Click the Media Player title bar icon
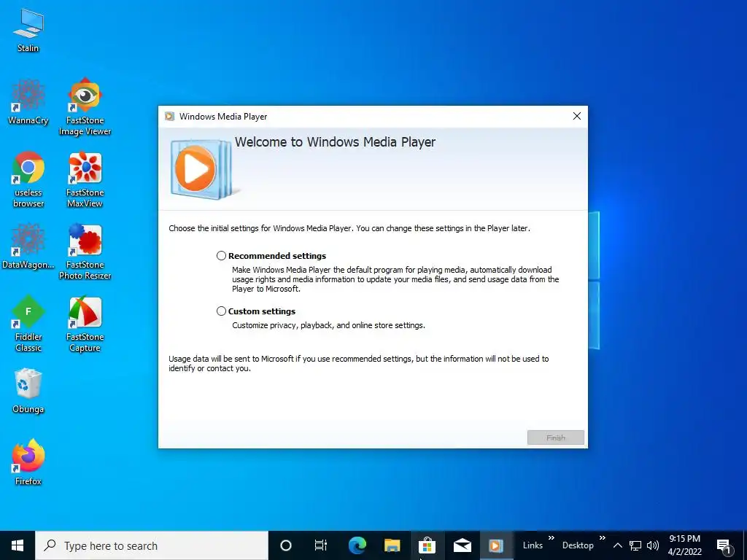This screenshot has width=747, height=560. click(169, 116)
